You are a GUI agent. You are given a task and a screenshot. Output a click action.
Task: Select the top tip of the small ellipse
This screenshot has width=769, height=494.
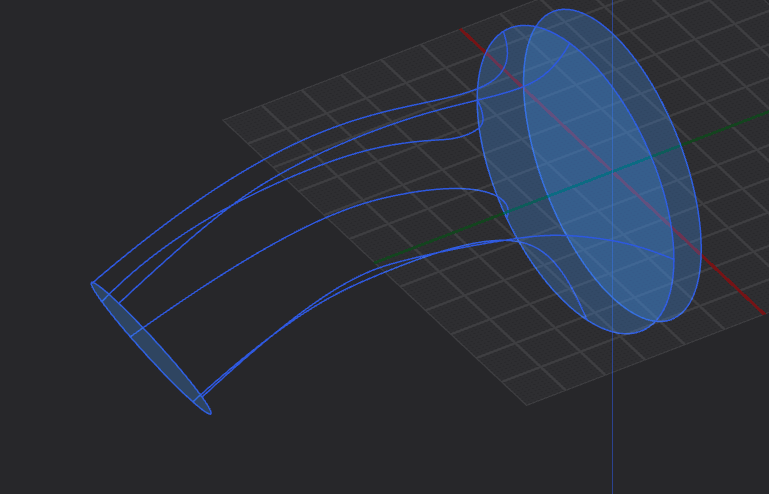click(x=93, y=284)
